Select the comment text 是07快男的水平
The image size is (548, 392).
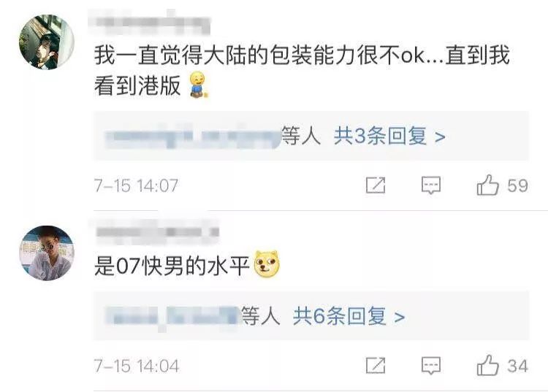click(172, 265)
